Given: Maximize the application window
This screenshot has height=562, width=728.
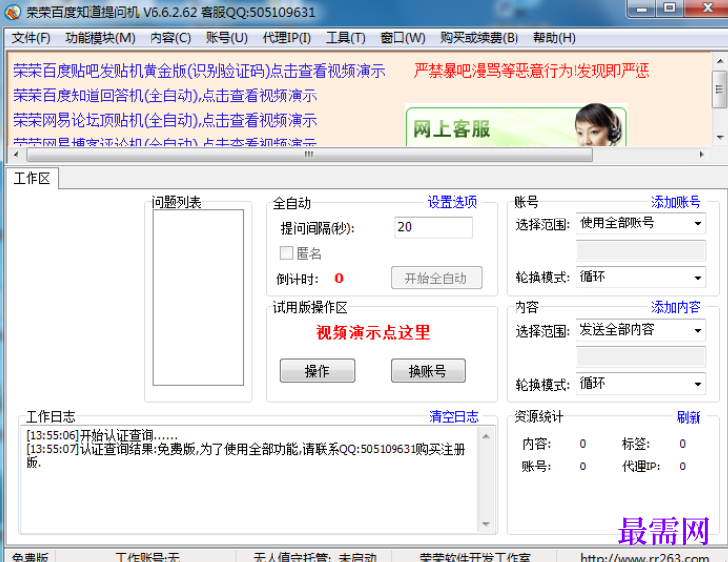Looking at the screenshot, I should pyautogui.click(x=669, y=8).
